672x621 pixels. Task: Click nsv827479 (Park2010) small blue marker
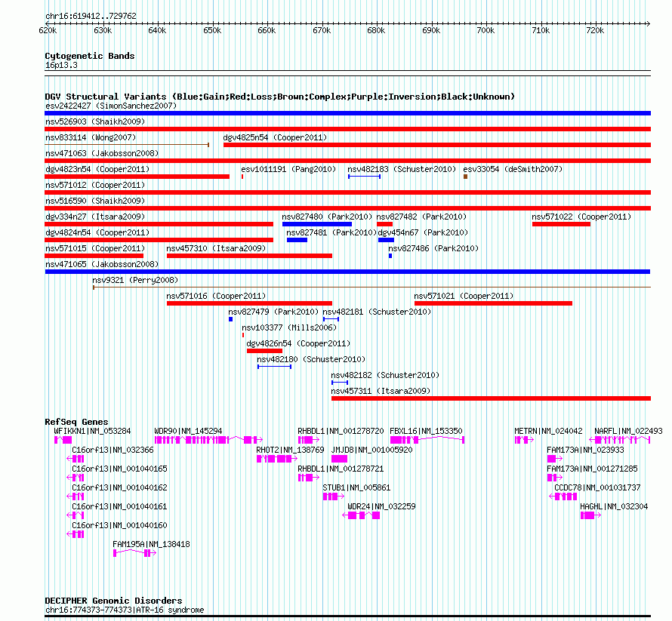230,319
